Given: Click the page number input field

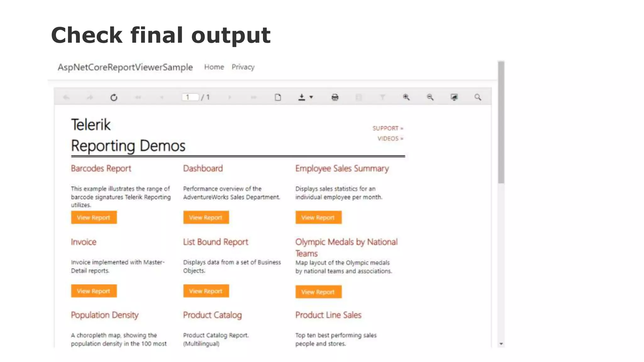Looking at the screenshot, I should tap(190, 97).
